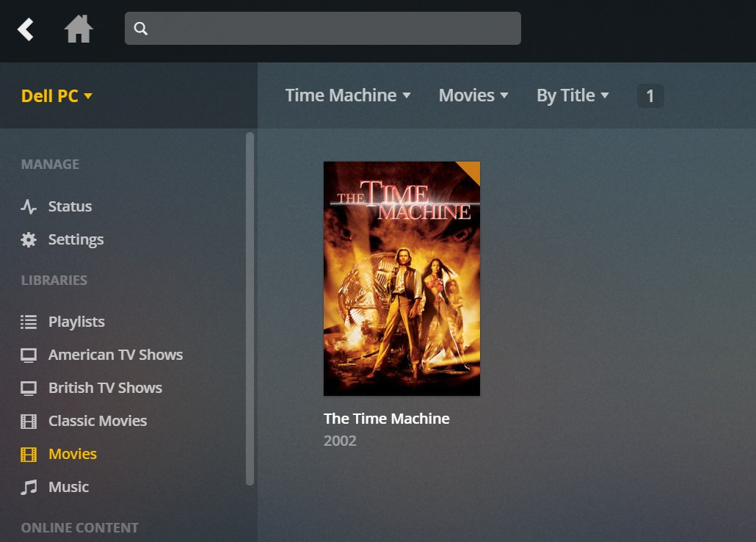
Task: Click the Music note icon
Action: click(x=29, y=487)
